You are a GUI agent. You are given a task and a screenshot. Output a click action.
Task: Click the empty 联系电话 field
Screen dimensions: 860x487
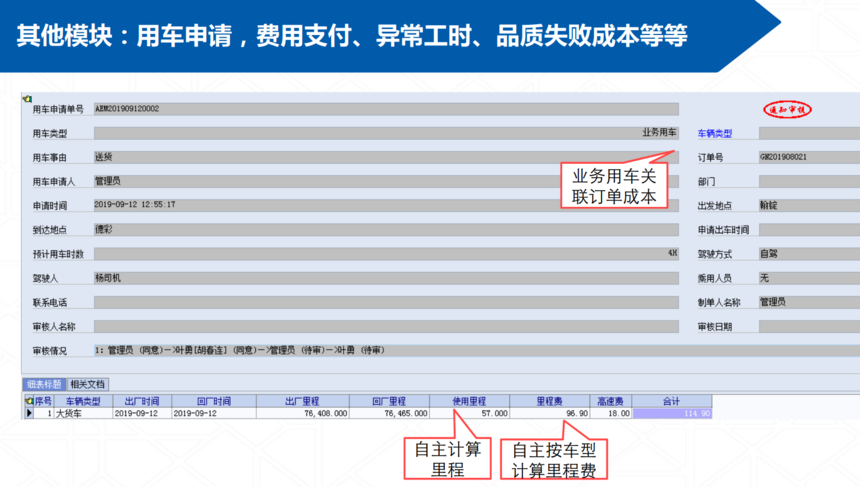click(386, 302)
